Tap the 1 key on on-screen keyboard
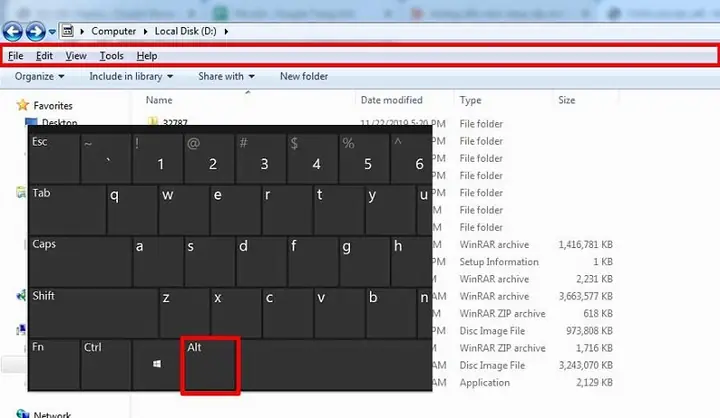 (x=158, y=158)
